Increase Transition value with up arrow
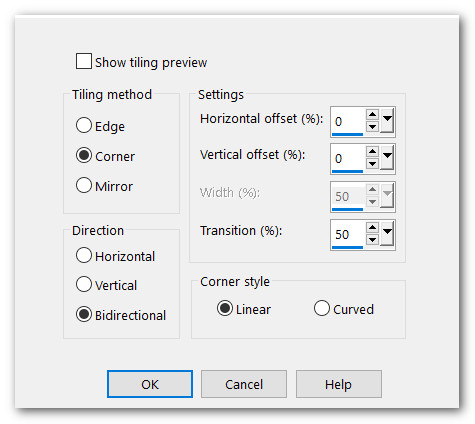475x424 pixels. tap(372, 228)
